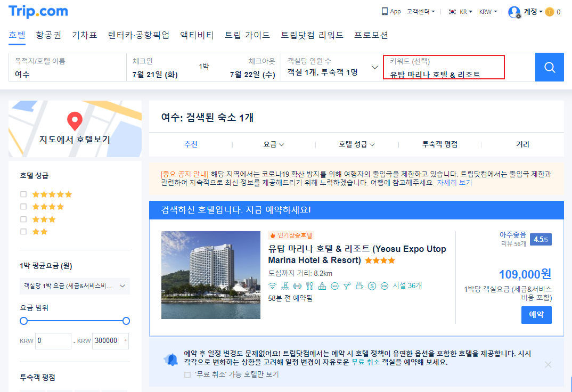Click the 무료 취소 link

coord(365,362)
